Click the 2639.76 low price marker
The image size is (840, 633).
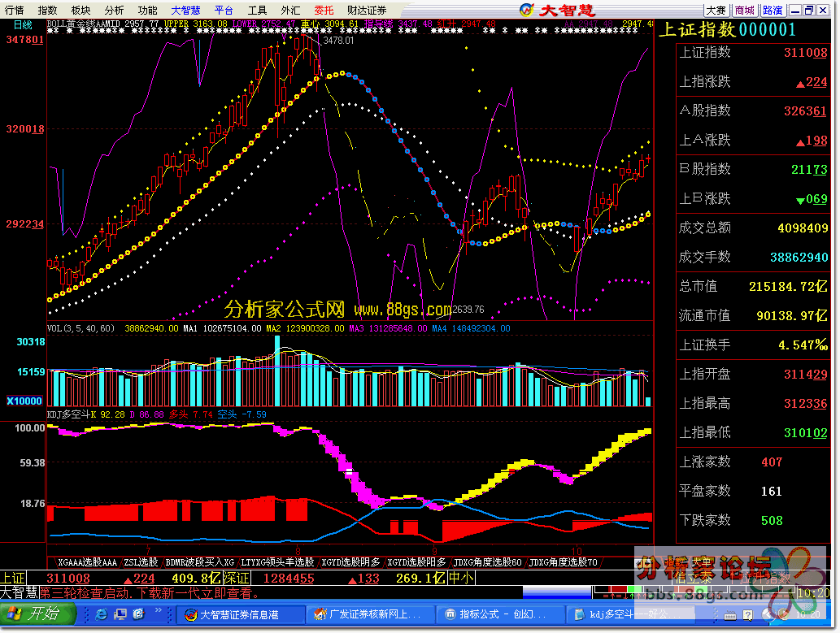468,310
